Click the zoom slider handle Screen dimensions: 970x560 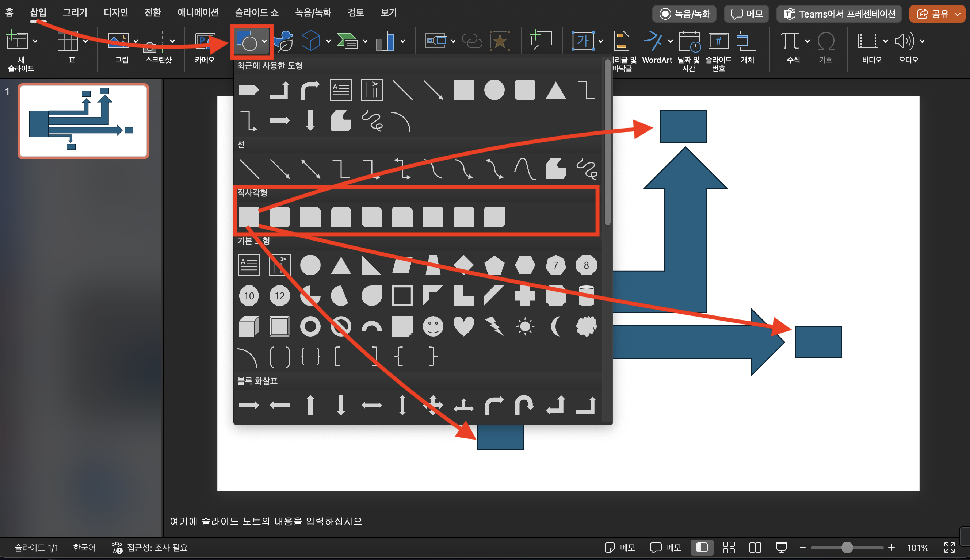tap(847, 547)
